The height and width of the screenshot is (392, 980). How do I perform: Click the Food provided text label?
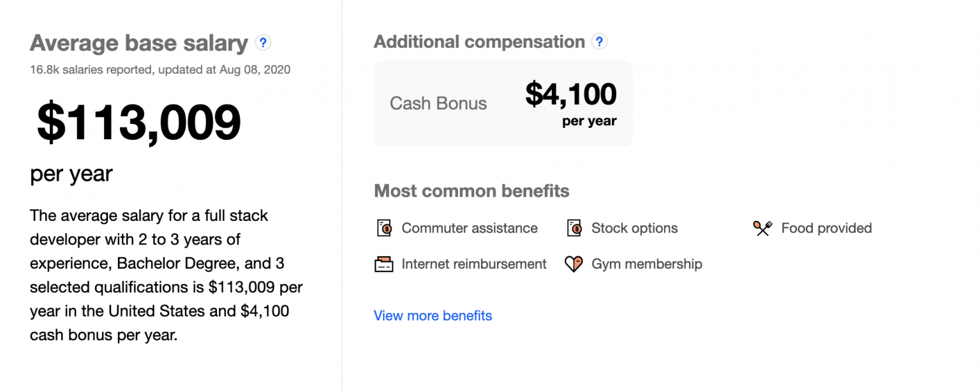point(826,228)
